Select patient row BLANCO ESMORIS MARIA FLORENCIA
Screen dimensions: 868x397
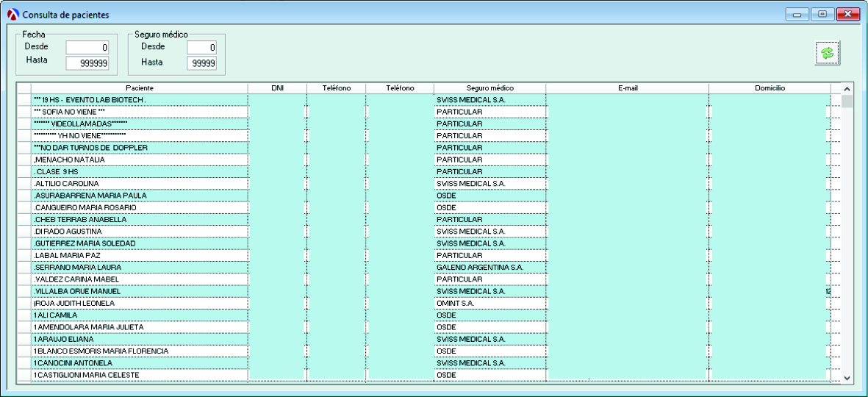(x=140, y=351)
